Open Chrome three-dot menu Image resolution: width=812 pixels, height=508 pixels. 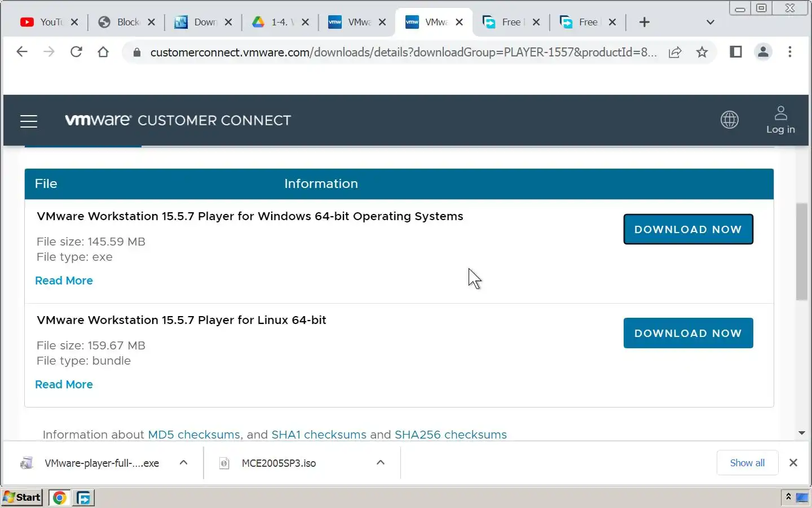[790, 52]
